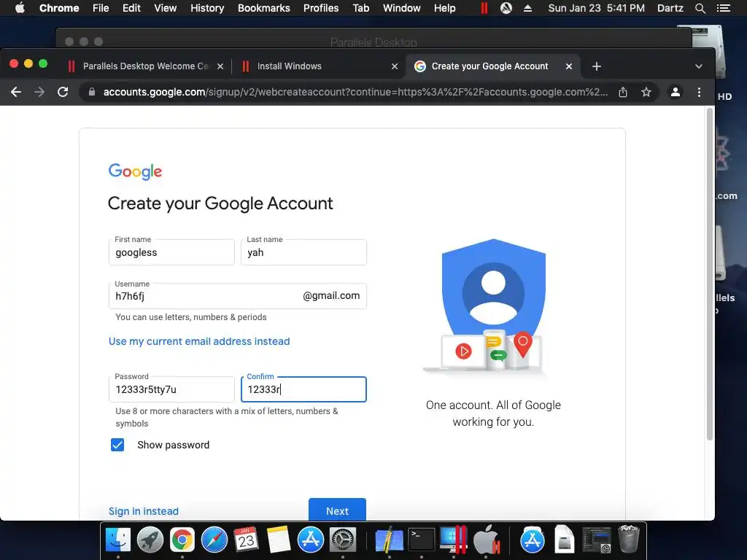Open Parallels Desktop from the Dock
This screenshot has width=747, height=560.
click(x=454, y=540)
